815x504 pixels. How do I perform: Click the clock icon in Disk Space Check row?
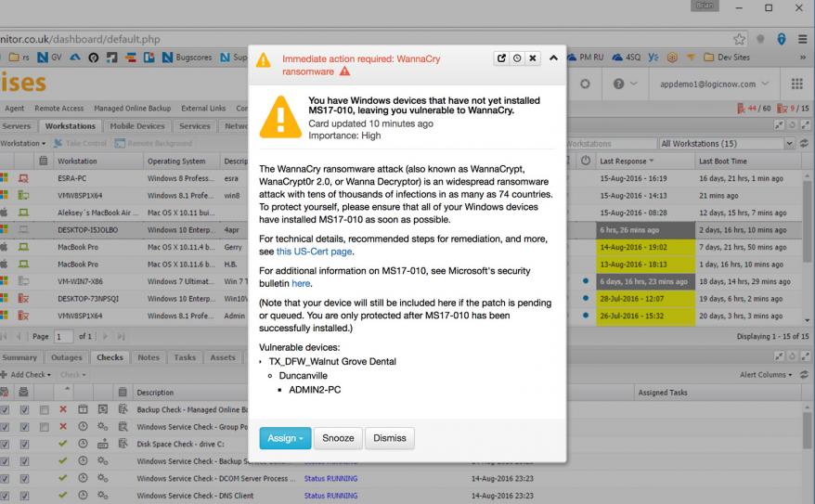84,444
